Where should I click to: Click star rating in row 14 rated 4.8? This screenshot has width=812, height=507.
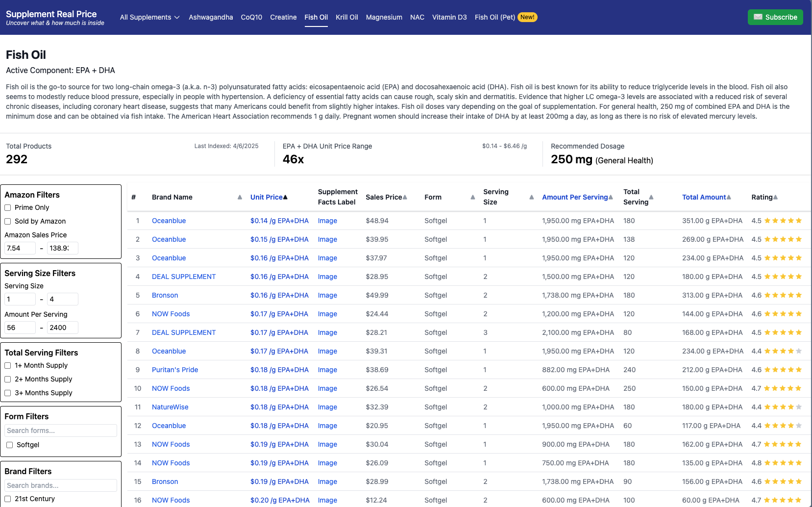(783, 463)
